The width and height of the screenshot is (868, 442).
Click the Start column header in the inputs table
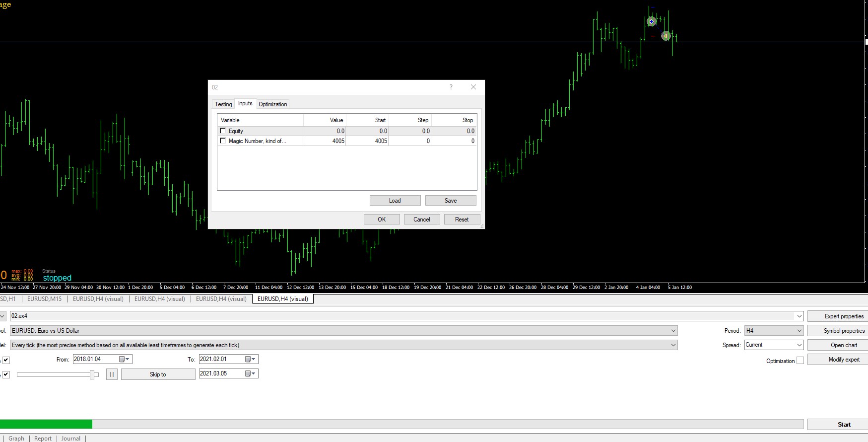(x=367, y=120)
